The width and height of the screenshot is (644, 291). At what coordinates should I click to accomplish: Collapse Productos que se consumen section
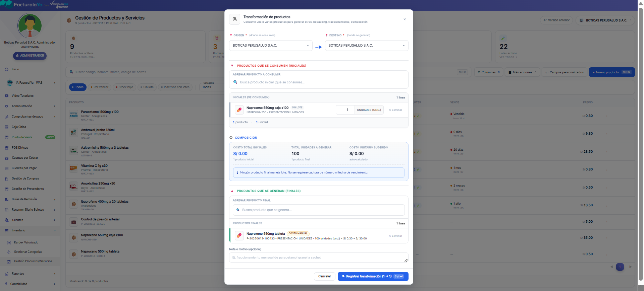coord(232,66)
